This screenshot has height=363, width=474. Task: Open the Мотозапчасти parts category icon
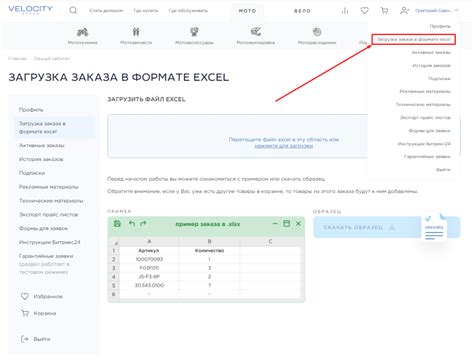[136, 32]
